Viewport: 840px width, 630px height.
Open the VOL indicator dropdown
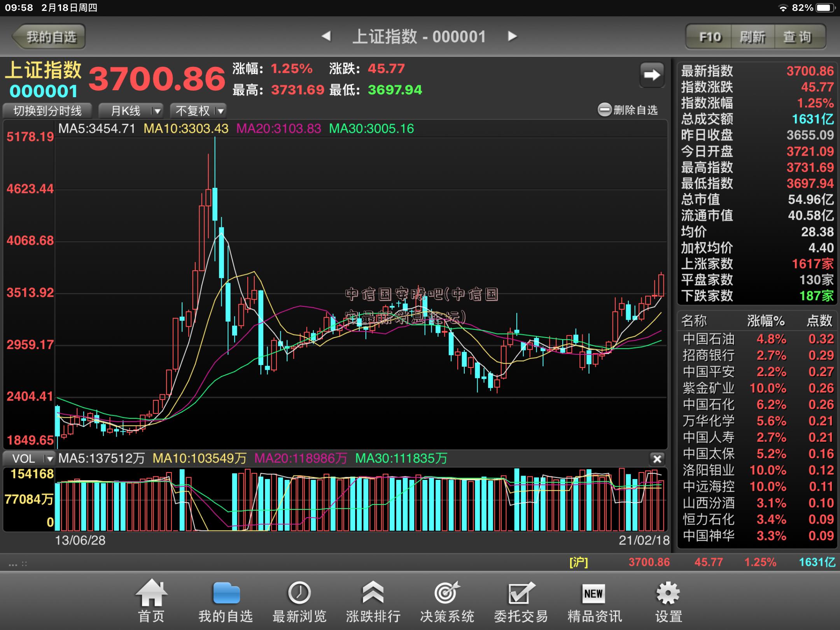(x=29, y=459)
